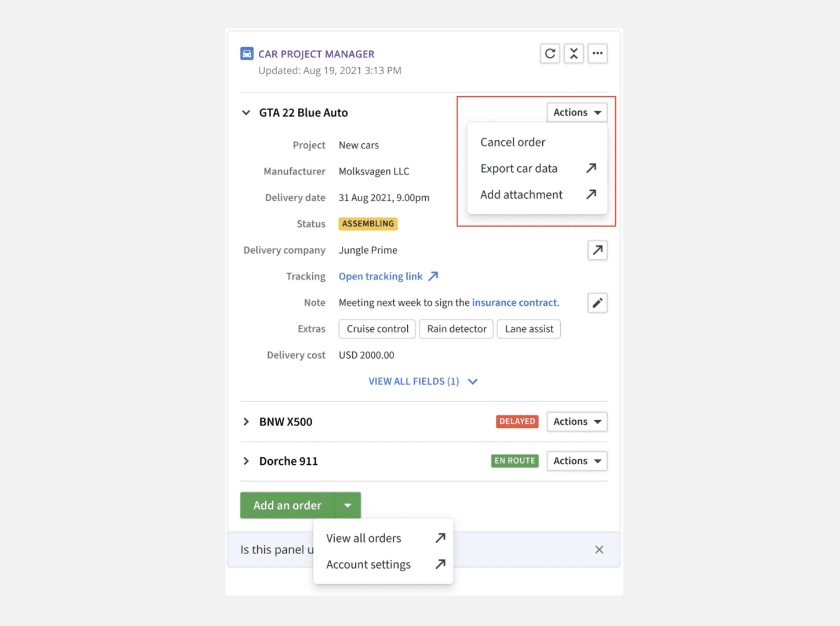Image resolution: width=840 pixels, height=626 pixels.
Task: Click the 'Manufacturer' field label
Action: [294, 172]
